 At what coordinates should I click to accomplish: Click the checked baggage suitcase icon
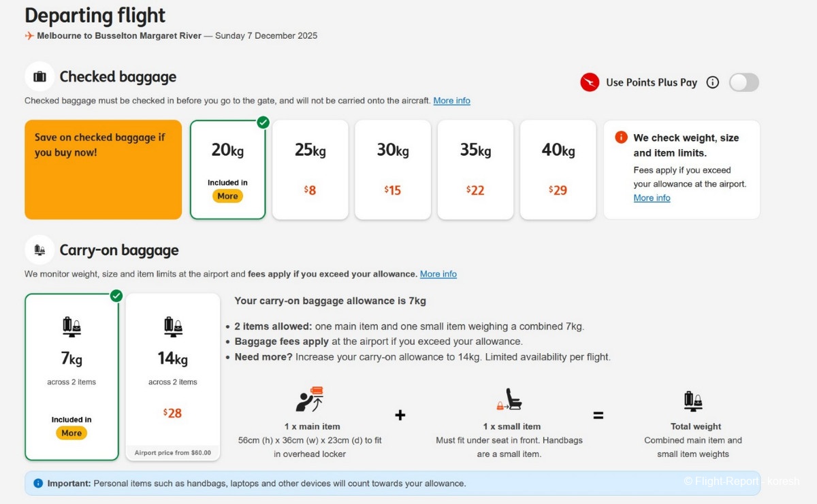[x=39, y=76]
